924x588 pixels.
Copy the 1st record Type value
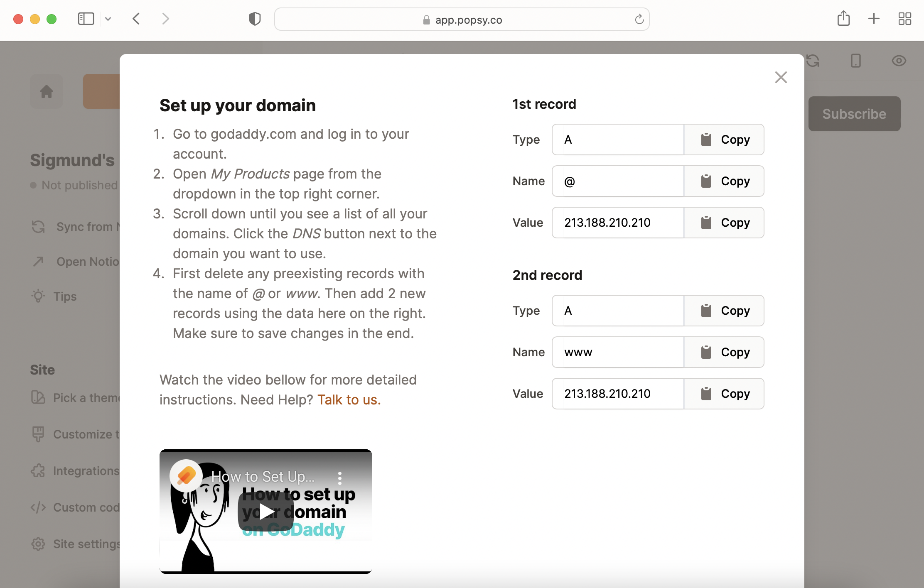click(724, 140)
